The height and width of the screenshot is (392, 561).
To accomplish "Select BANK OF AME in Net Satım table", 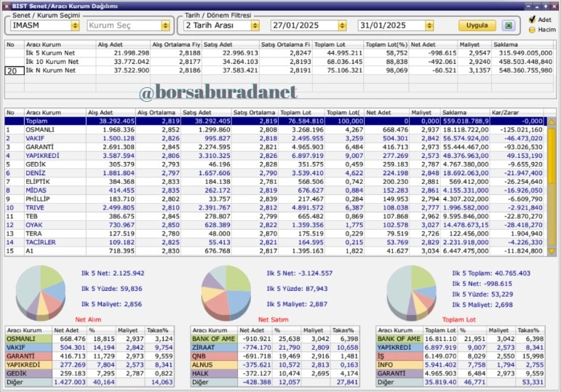I will (x=275, y=339).
